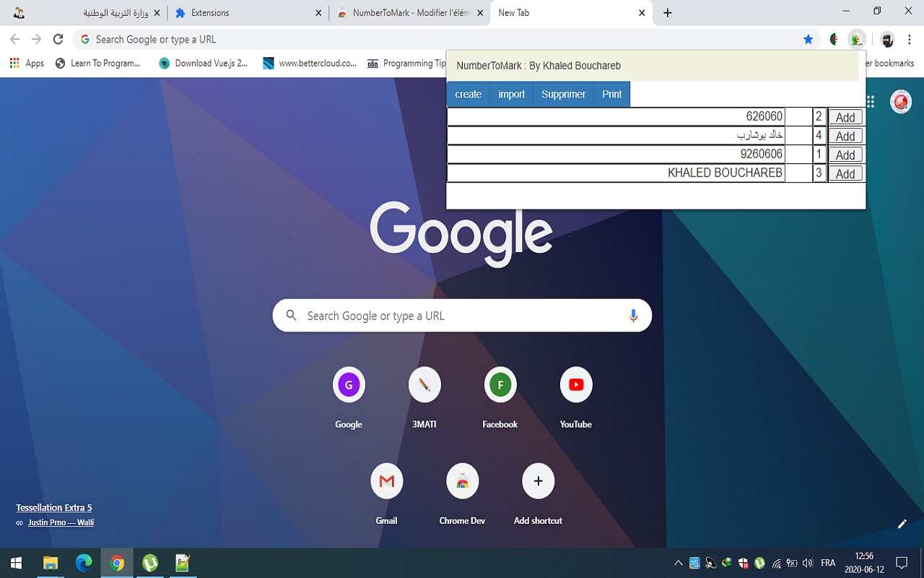Click the antivirus shield tray icon

(744, 563)
